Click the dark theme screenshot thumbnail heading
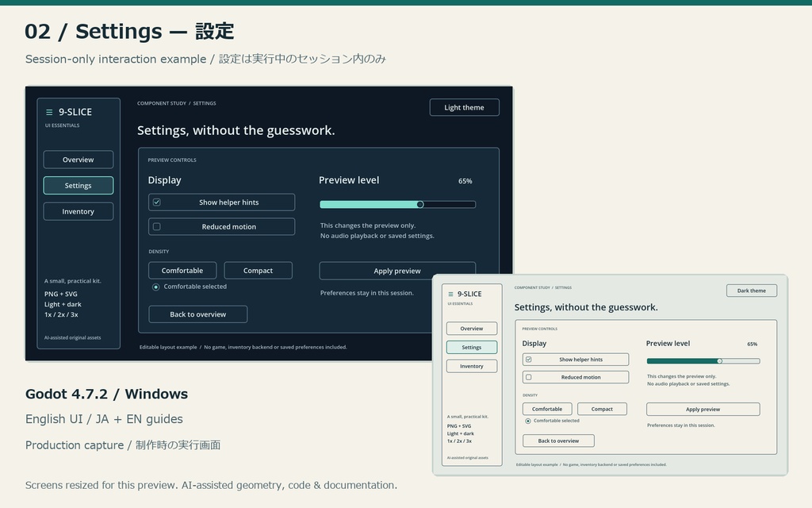Image resolution: width=812 pixels, height=508 pixels. coord(236,130)
